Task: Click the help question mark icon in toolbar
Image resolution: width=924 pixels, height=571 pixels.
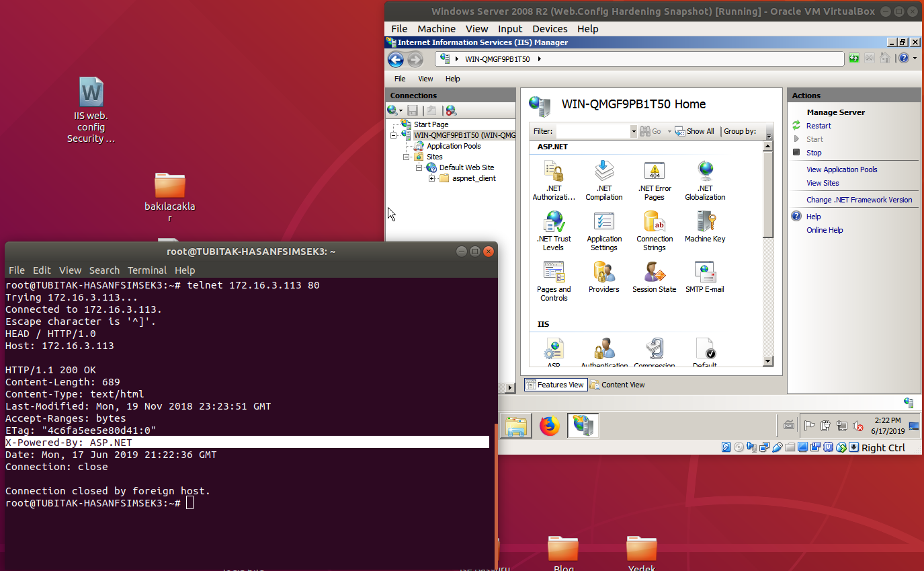Action: (904, 59)
